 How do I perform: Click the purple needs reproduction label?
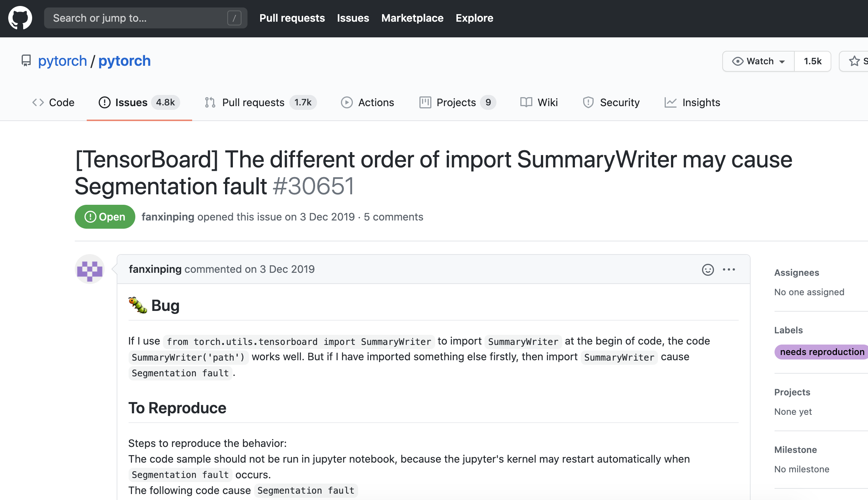[822, 352]
